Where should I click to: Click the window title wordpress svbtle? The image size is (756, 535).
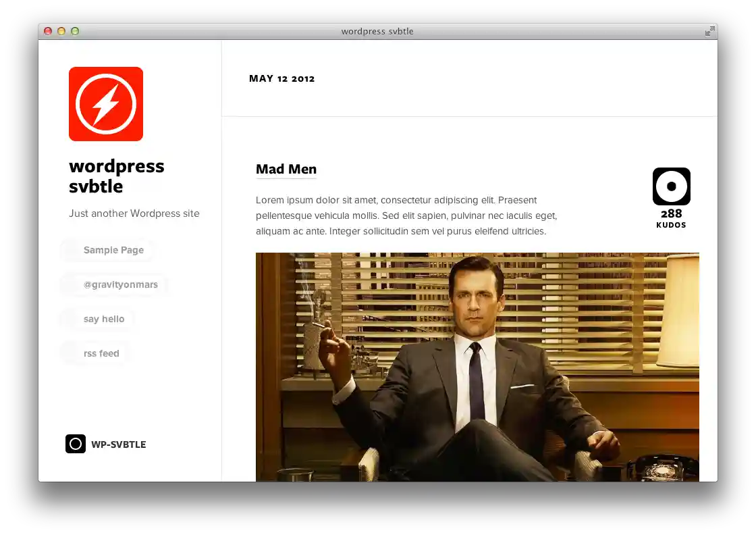coord(377,31)
